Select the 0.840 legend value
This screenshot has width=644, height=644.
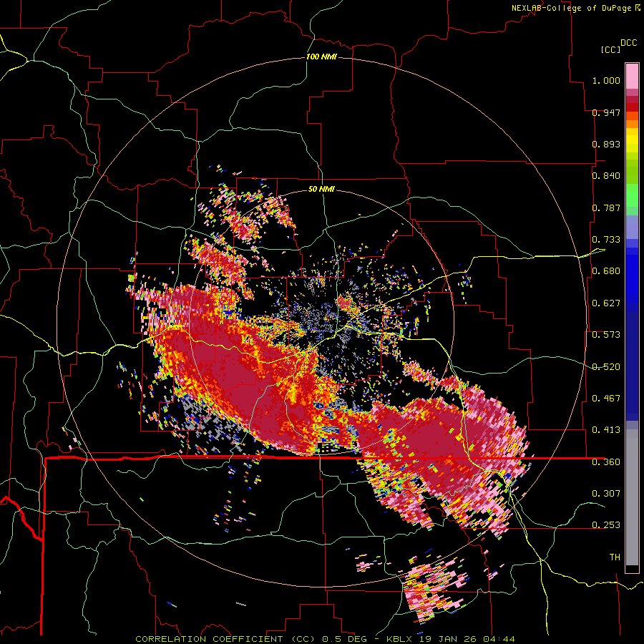click(606, 176)
